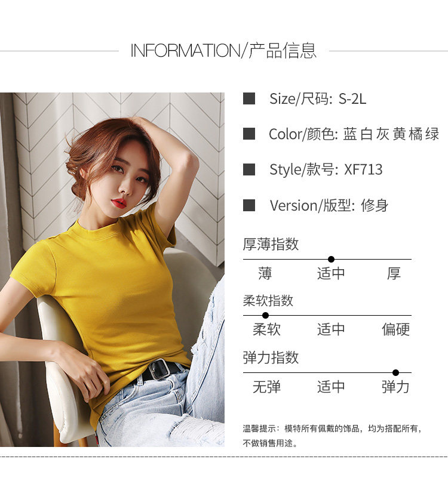Select the 无弹 label under elasticity scale
The width and height of the screenshot is (448, 481).
(x=266, y=387)
